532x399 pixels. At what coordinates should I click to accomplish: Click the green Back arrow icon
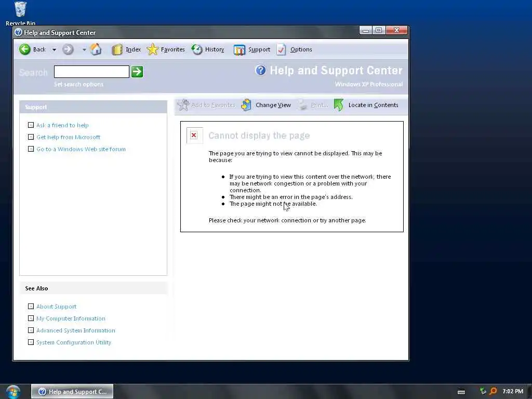pyautogui.click(x=25, y=49)
